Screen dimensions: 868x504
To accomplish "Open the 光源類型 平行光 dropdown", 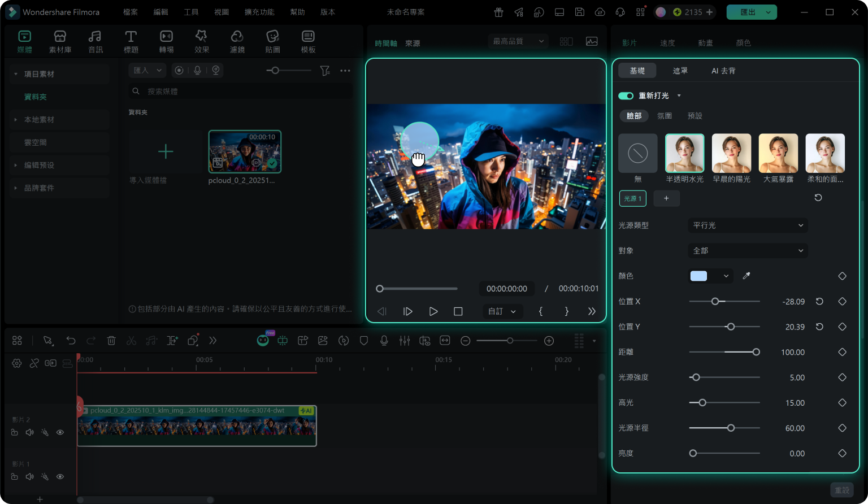I will click(x=748, y=225).
